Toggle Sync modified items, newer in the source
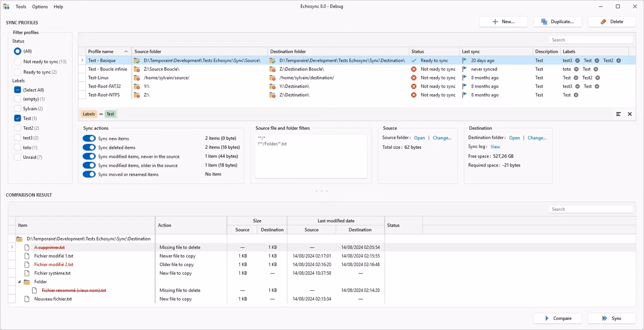This screenshot has width=644, height=330. (89, 156)
